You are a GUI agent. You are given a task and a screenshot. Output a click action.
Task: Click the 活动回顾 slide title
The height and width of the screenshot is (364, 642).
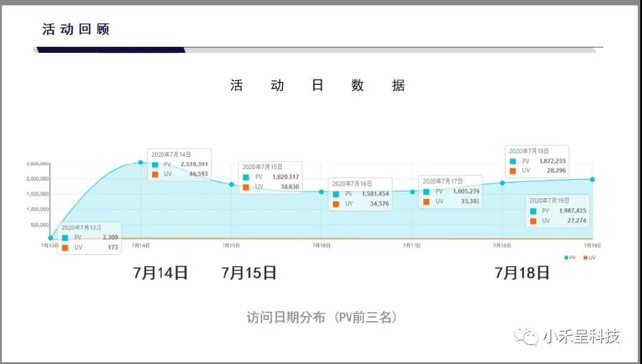click(76, 29)
